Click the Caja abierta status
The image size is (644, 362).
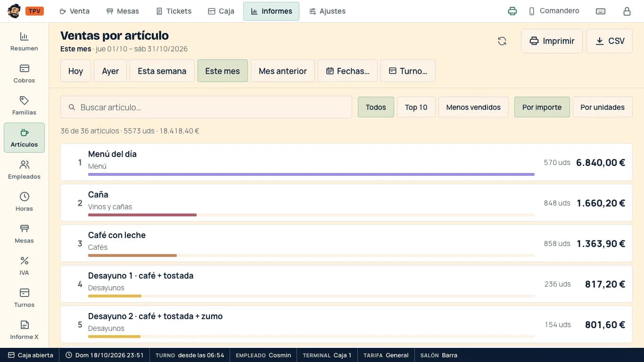[x=31, y=355]
